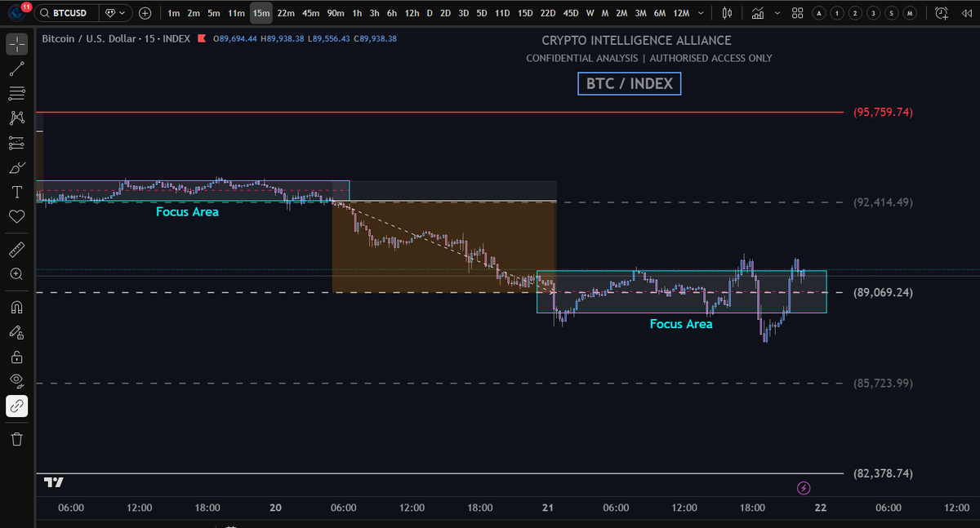The width and height of the screenshot is (980, 528).
Task: Click the 85,723.99 price level label
Action: (x=883, y=383)
